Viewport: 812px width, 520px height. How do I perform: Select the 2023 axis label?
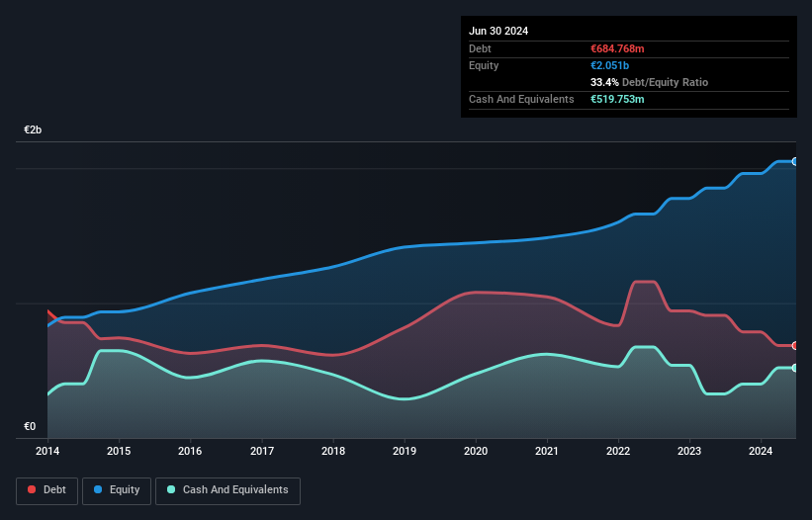pyautogui.click(x=689, y=451)
